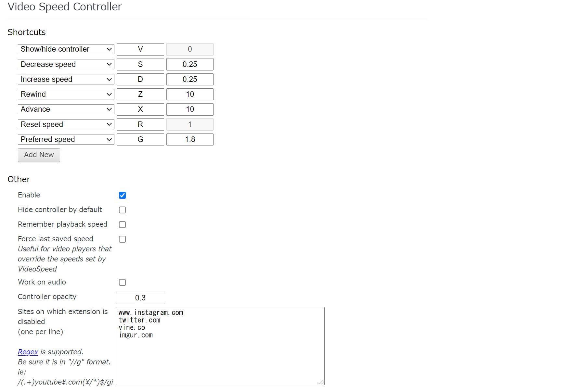Select the G key field for Preferred speed

pos(140,139)
